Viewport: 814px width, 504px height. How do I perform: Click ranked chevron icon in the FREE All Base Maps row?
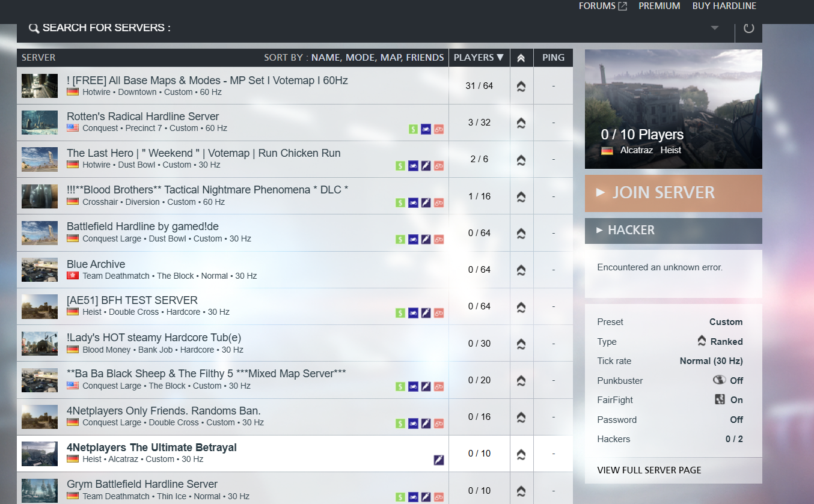coord(521,86)
